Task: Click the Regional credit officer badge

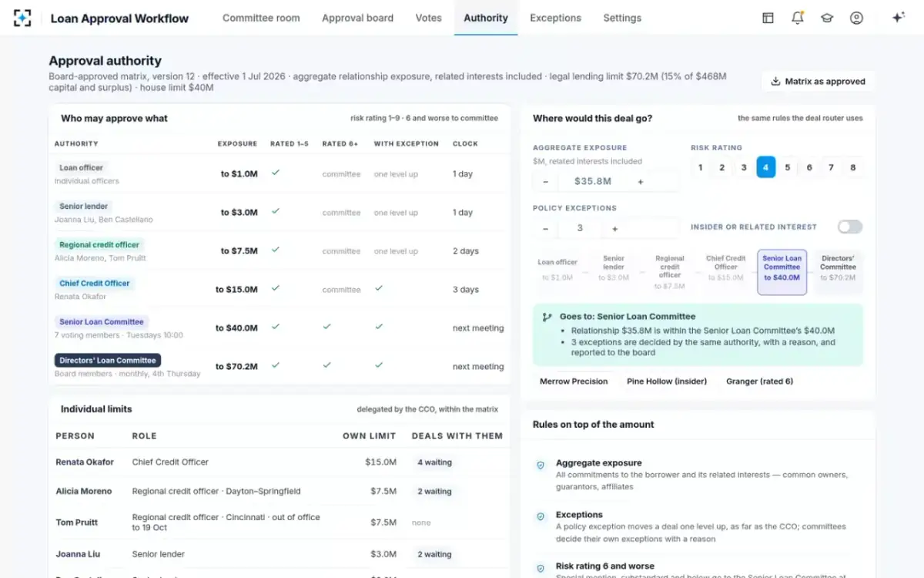Action: pos(99,245)
